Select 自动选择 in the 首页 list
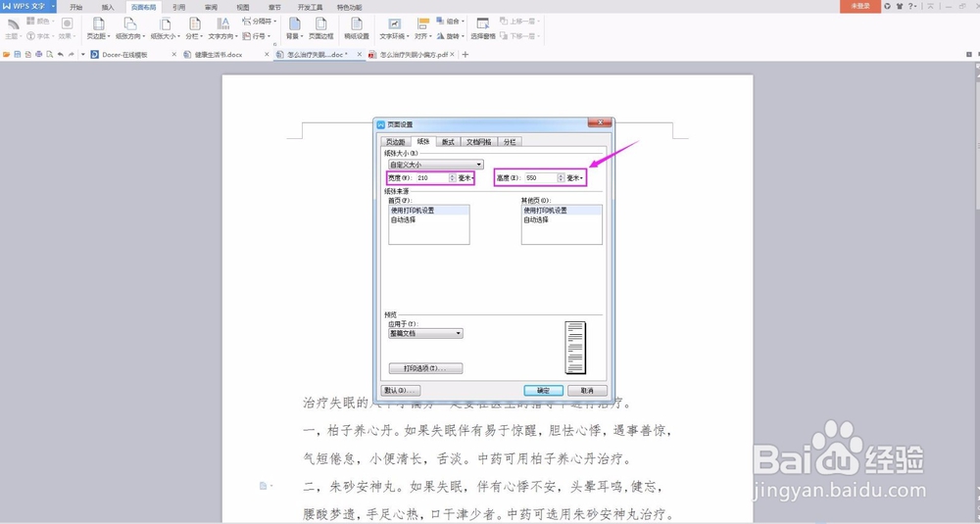Image resolution: width=980 pixels, height=524 pixels. coord(429,219)
